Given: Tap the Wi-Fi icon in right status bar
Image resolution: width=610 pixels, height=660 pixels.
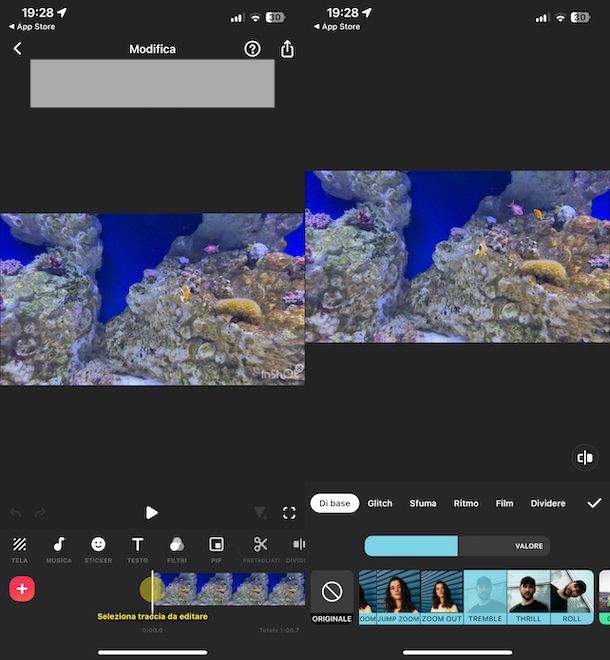Looking at the screenshot, I should pos(560,18).
